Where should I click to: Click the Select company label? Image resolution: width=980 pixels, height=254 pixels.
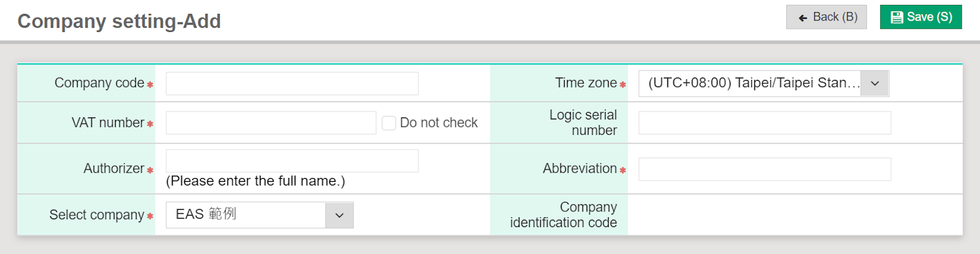tap(97, 215)
